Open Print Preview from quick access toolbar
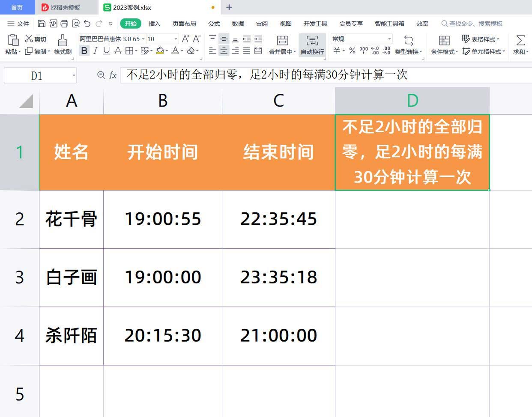532x417 pixels. point(76,24)
